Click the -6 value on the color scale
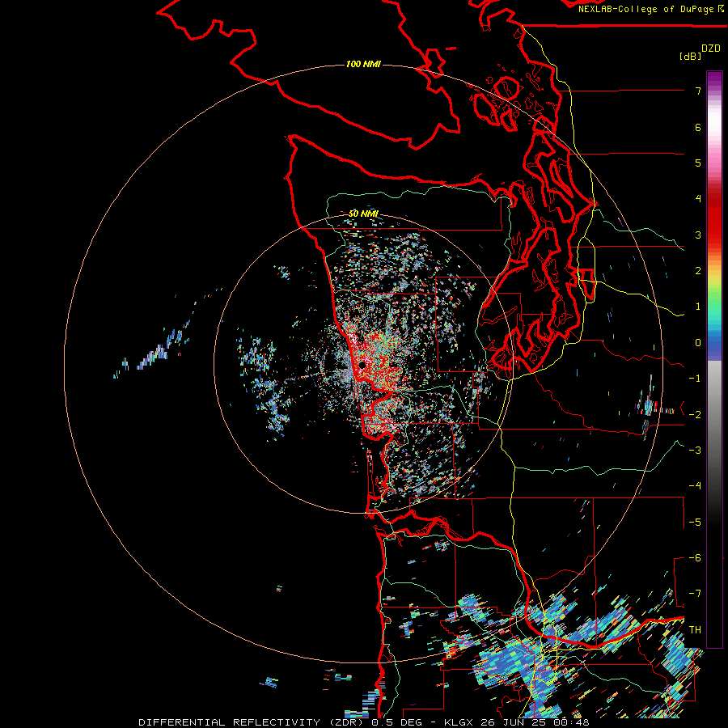This screenshot has width=728, height=728. (x=695, y=558)
